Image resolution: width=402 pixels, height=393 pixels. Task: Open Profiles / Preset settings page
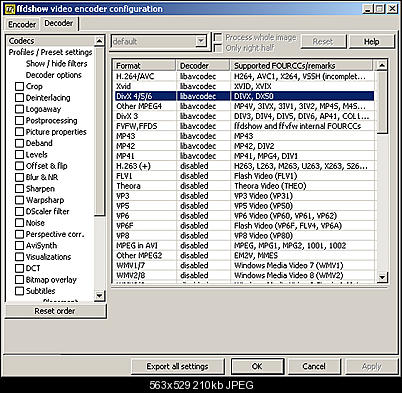(51, 52)
